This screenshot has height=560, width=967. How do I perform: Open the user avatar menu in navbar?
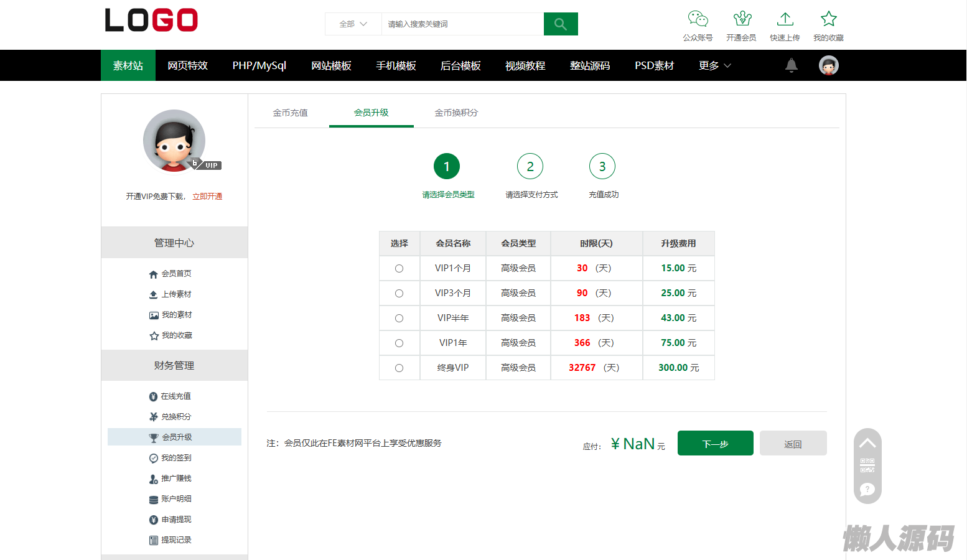click(828, 65)
